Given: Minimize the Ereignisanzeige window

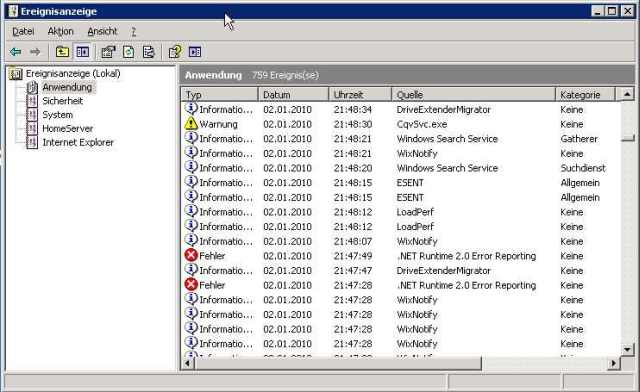Looking at the screenshot, I should click(x=598, y=11).
